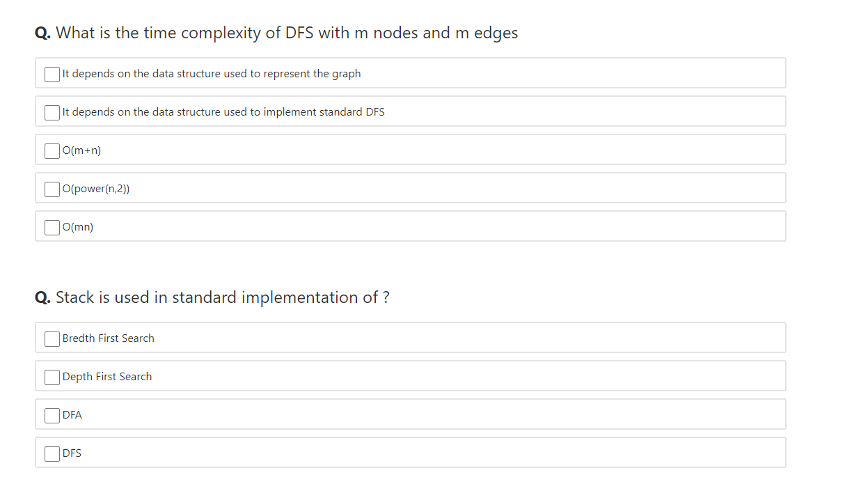Select the 'Depth First Search' answer row
The width and height of the screenshot is (868, 484).
pos(410,375)
